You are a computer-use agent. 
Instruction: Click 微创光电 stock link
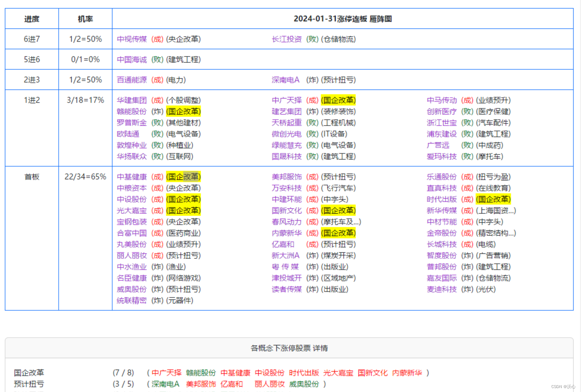tap(287, 134)
